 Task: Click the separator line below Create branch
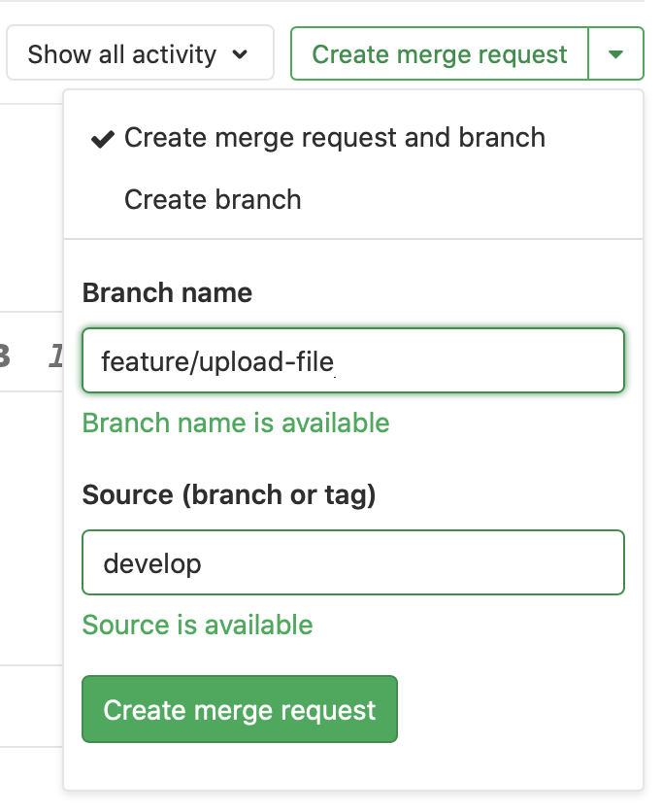[353, 239]
